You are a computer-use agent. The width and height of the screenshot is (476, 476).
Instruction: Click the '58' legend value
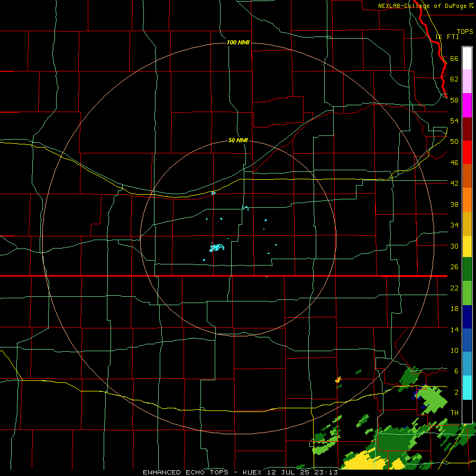pyautogui.click(x=454, y=100)
